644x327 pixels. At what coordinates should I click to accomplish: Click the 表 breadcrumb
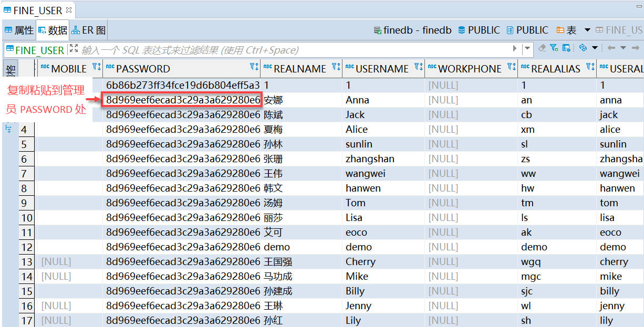(x=566, y=30)
